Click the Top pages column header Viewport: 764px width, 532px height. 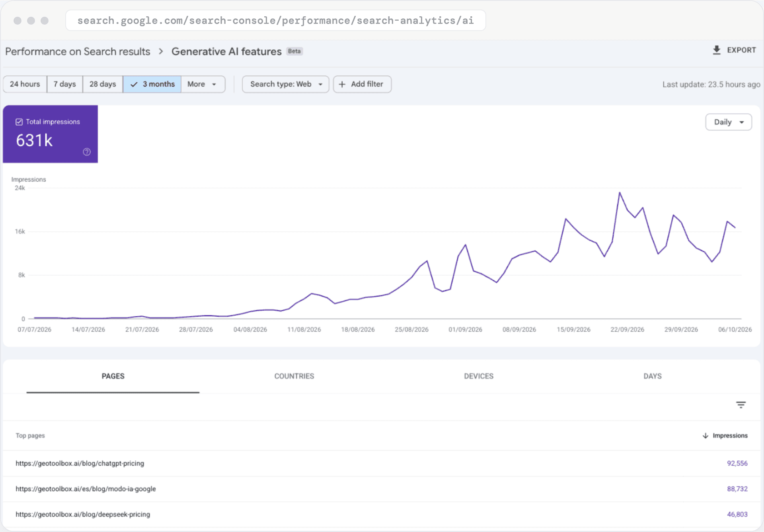pyautogui.click(x=30, y=436)
